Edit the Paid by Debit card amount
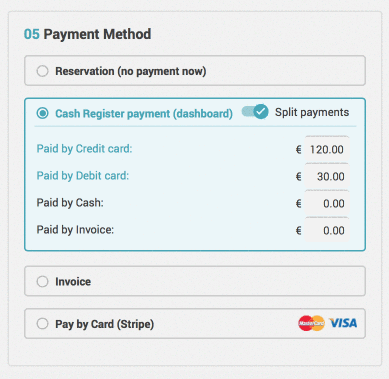 [327, 176]
